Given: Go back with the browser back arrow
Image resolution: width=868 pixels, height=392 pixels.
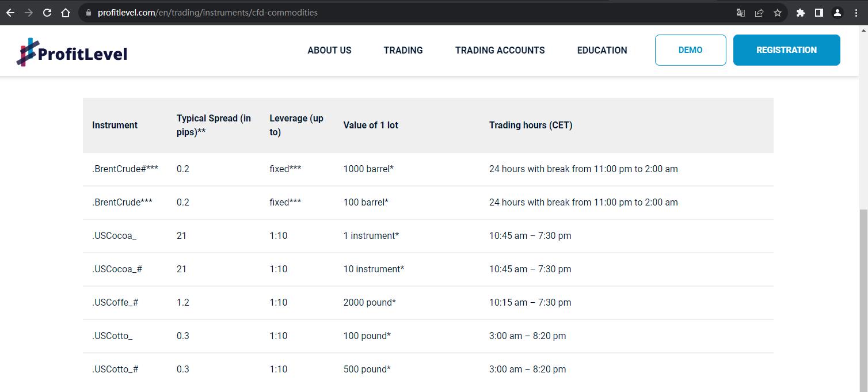Looking at the screenshot, I should click(10, 13).
